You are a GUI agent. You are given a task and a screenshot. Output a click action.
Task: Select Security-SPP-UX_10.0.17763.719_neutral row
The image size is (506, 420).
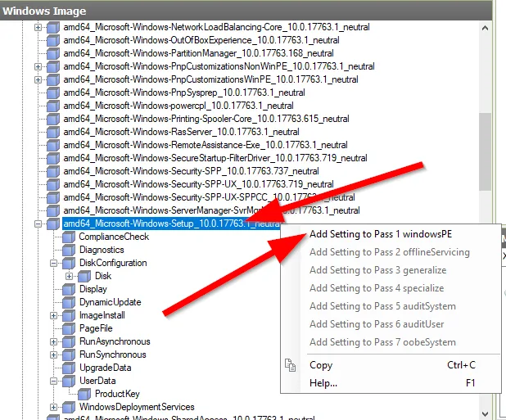[x=198, y=184]
